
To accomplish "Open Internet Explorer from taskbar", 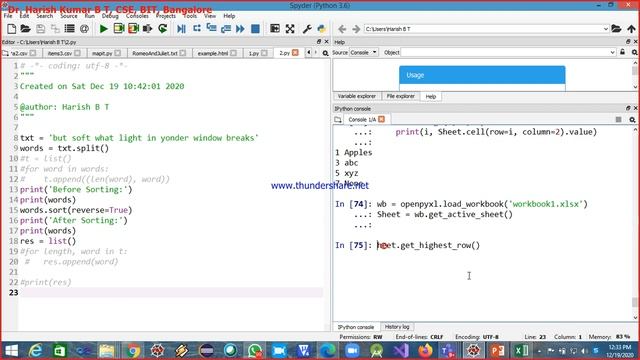I will [36, 351].
